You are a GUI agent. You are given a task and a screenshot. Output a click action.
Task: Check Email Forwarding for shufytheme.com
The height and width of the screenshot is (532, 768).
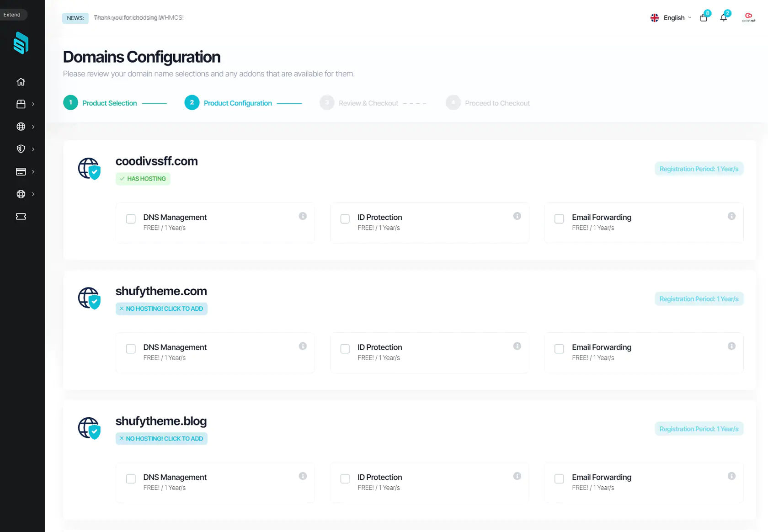[x=559, y=349]
